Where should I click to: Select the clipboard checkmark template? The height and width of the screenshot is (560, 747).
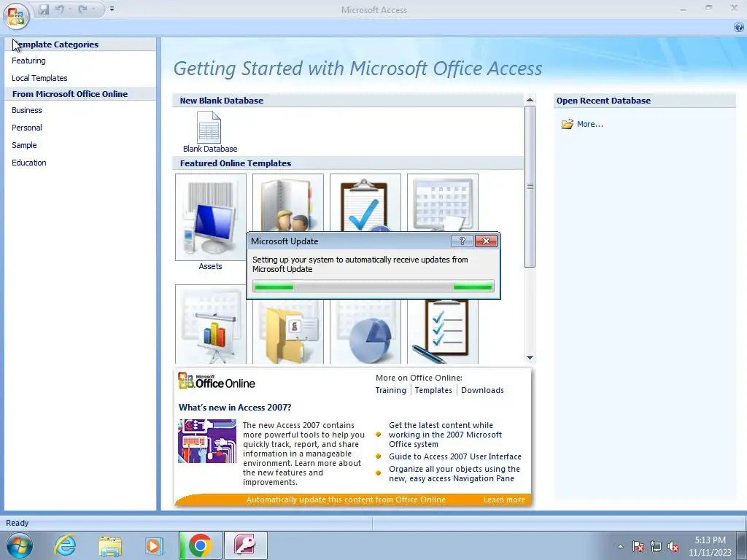365,203
